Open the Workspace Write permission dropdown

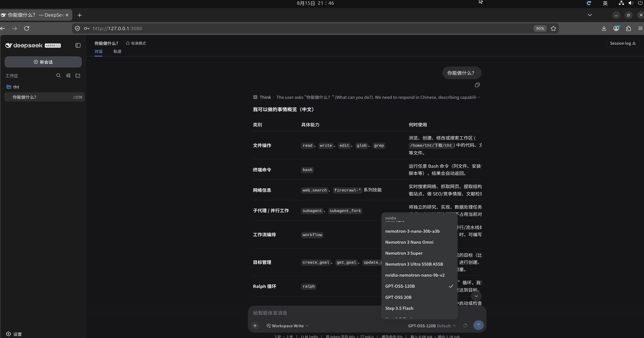tap(287, 326)
